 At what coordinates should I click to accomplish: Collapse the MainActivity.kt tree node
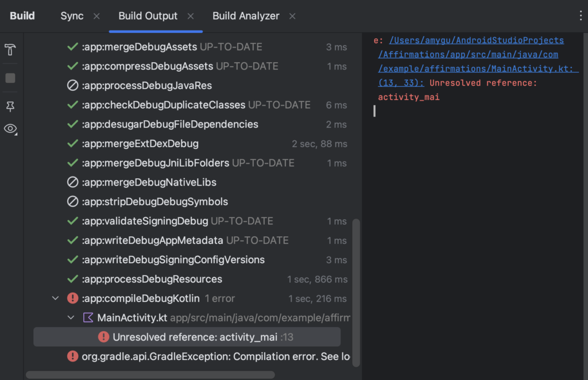(71, 317)
